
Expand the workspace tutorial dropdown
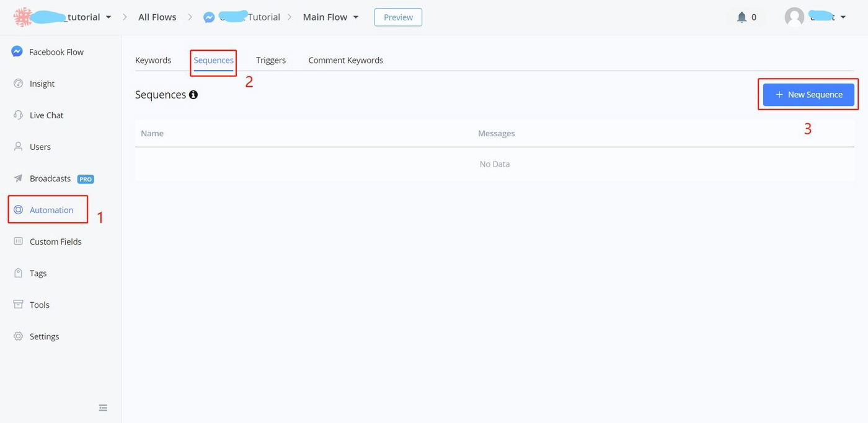(108, 17)
